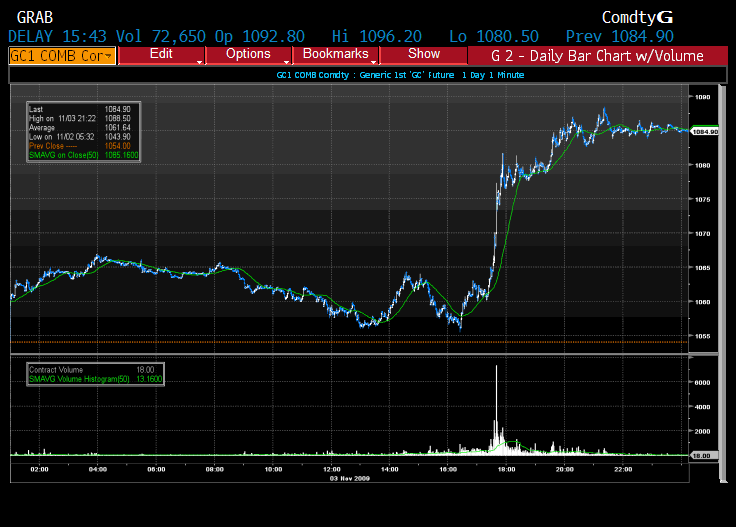Click the GRAB label at top left
The height and width of the screenshot is (527, 736).
tap(35, 17)
